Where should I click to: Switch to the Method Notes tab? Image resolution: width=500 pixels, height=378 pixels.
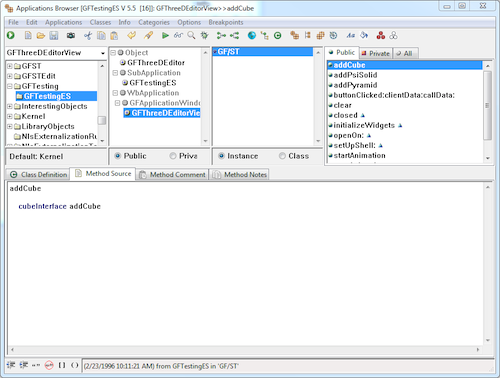pos(239,175)
